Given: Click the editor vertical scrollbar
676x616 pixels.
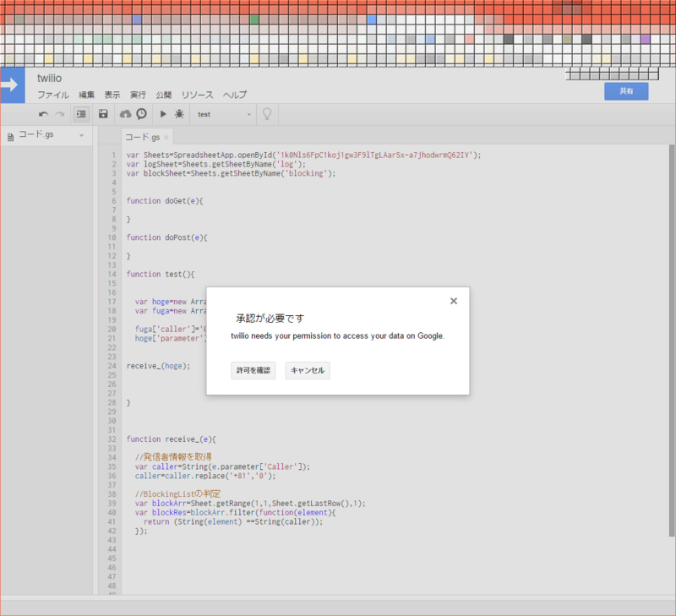Looking at the screenshot, I should point(671,341).
